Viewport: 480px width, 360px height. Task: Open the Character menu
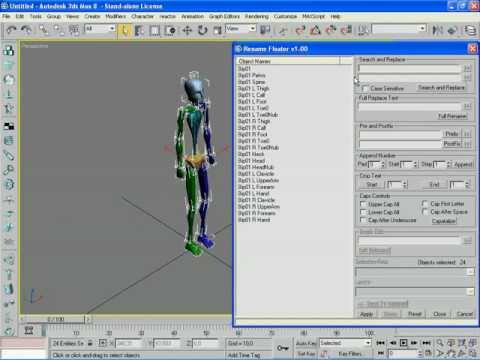(x=143, y=16)
